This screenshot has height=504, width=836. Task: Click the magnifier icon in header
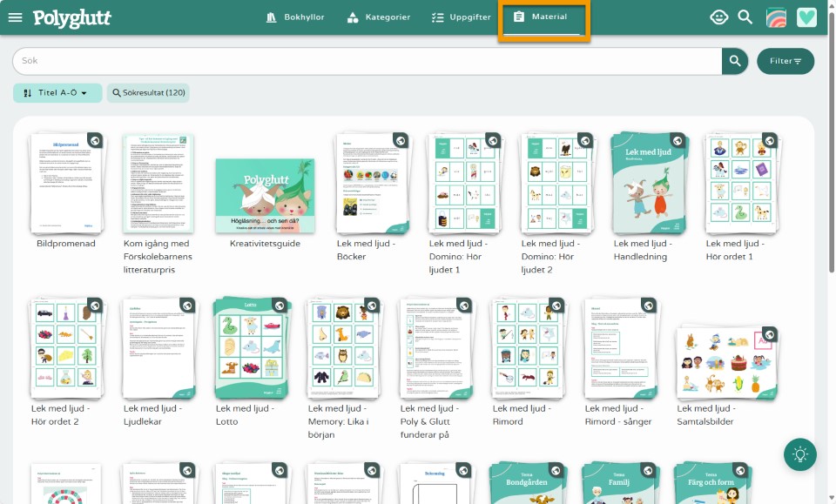(x=745, y=17)
